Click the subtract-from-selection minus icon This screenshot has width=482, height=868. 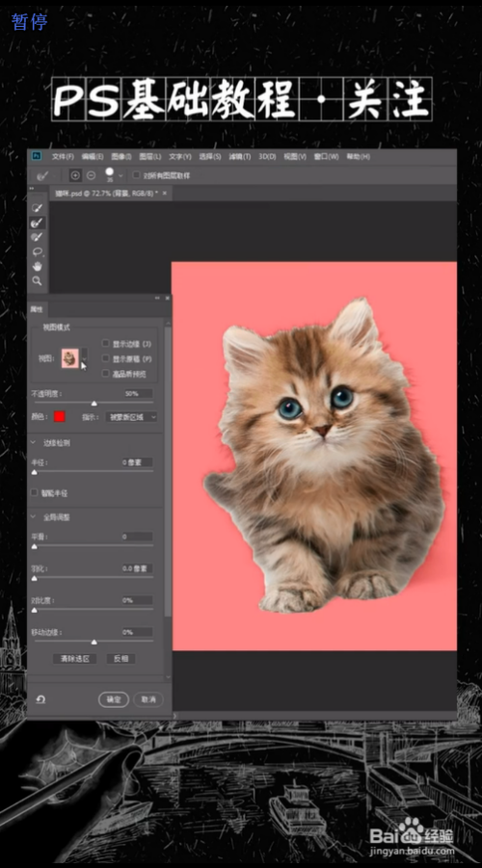(x=92, y=175)
